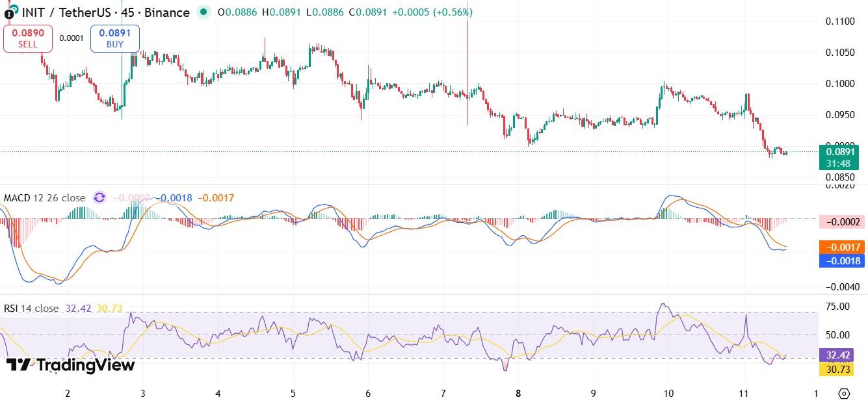Select the SELL button at 0.0890
Image resolution: width=868 pixels, height=404 pixels.
pos(28,38)
